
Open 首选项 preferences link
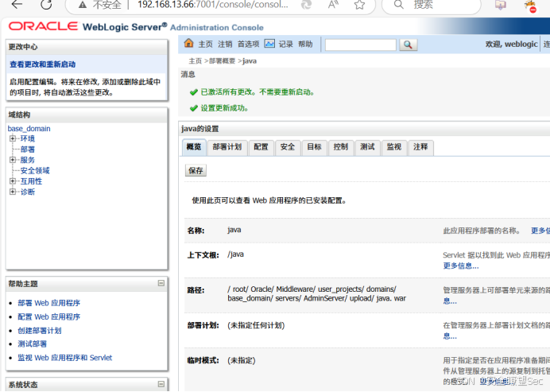coord(248,45)
